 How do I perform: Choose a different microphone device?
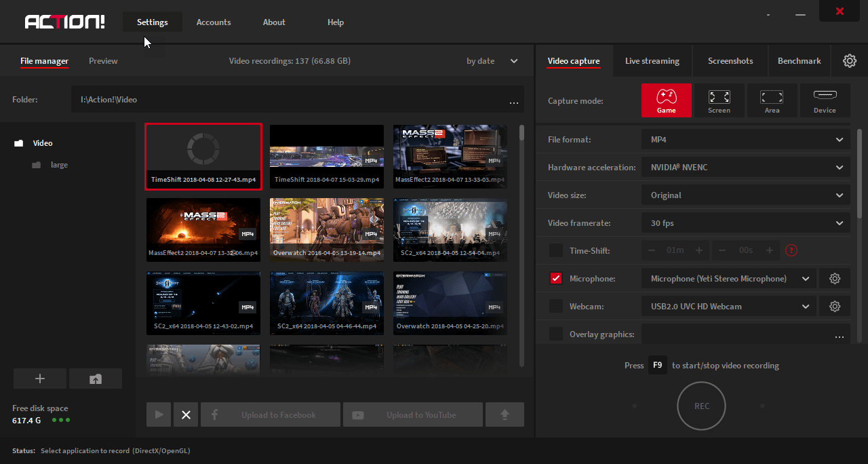(728, 279)
